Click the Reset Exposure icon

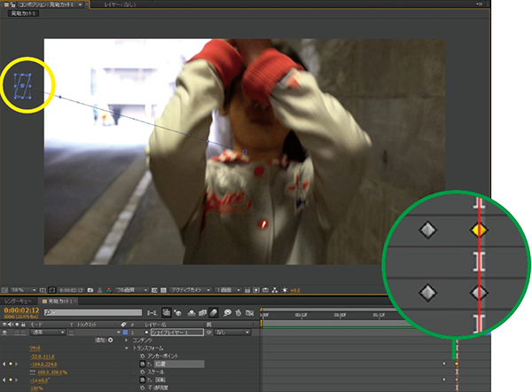click(285, 290)
